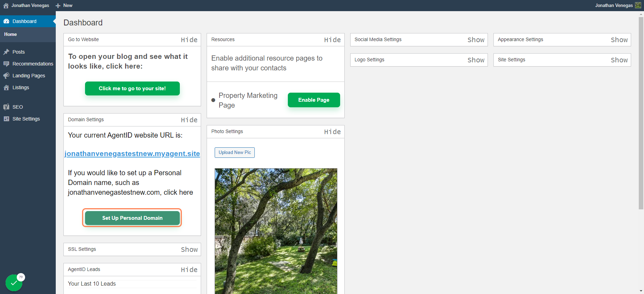Click the Recommendations sidebar icon
644x294 pixels.
point(6,64)
